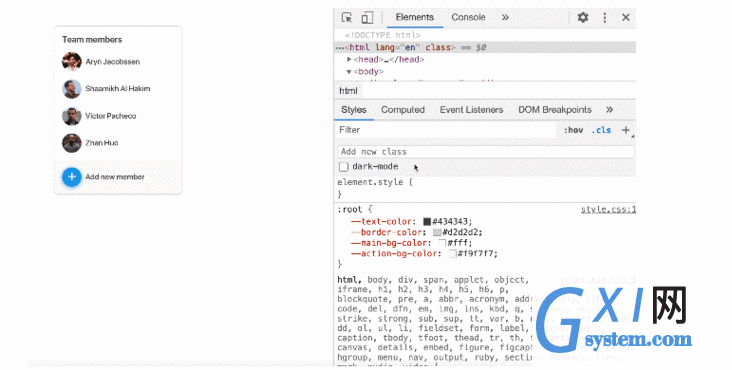Screen dimensions: 732x370
Task: Click the name Shaamikh Al Hakim
Action: click(118, 89)
